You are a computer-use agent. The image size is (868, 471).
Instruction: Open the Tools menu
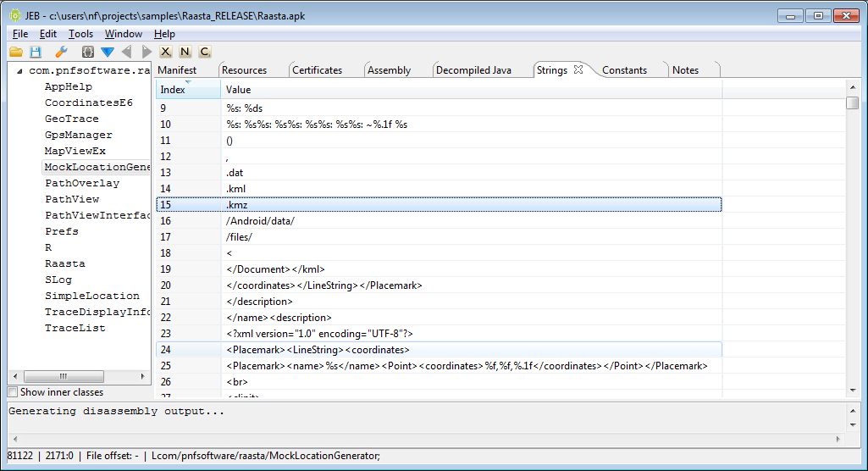[80, 34]
